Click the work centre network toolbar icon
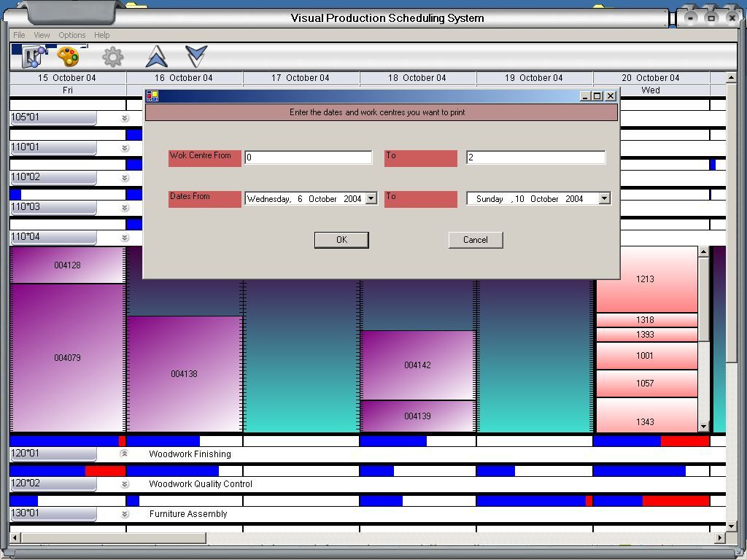This screenshot has width=747, height=560. (31, 56)
